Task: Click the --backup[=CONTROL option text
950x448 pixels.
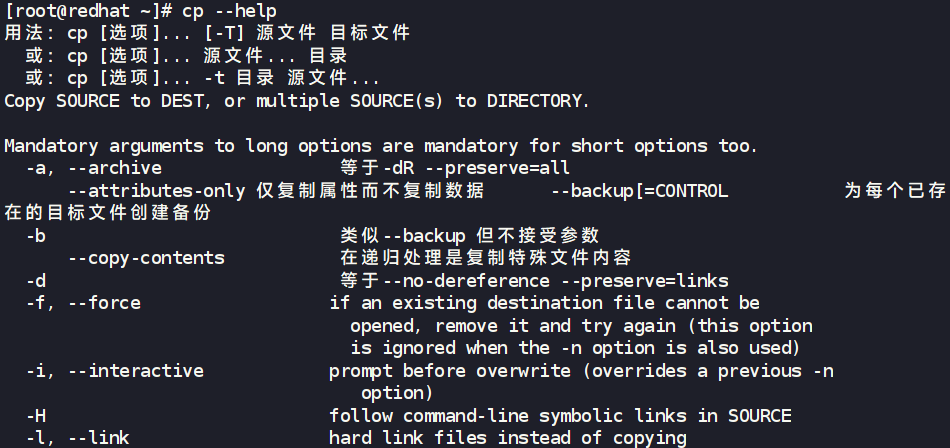Action: (x=640, y=191)
